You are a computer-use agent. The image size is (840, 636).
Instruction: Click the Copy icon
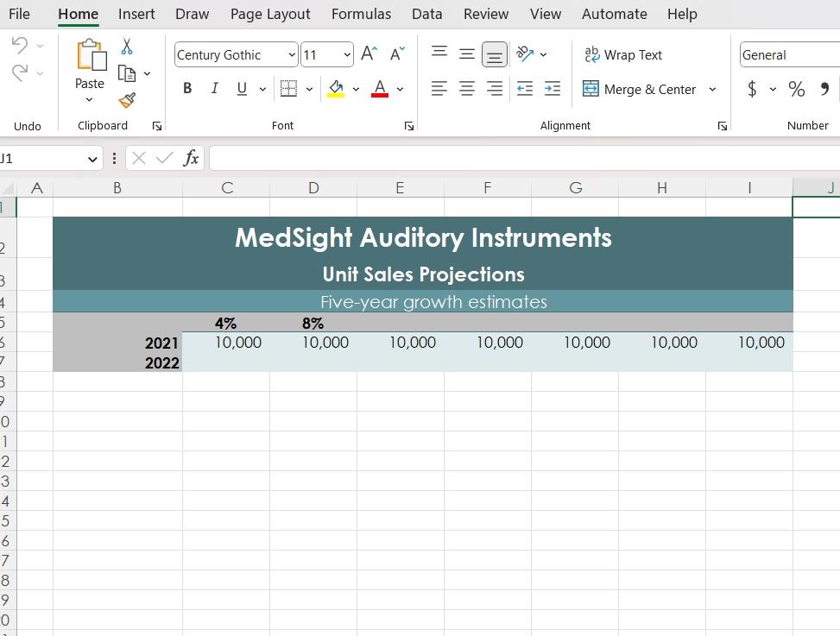(x=126, y=73)
